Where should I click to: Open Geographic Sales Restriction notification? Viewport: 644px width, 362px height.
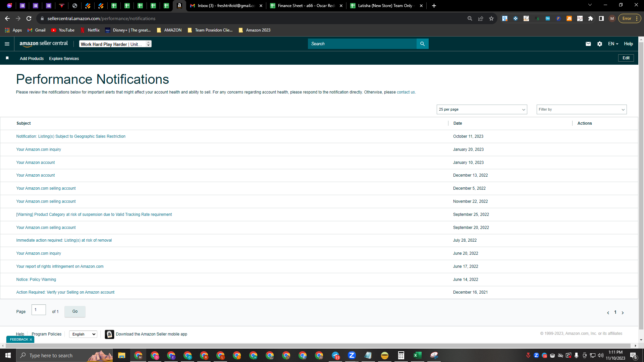click(71, 136)
